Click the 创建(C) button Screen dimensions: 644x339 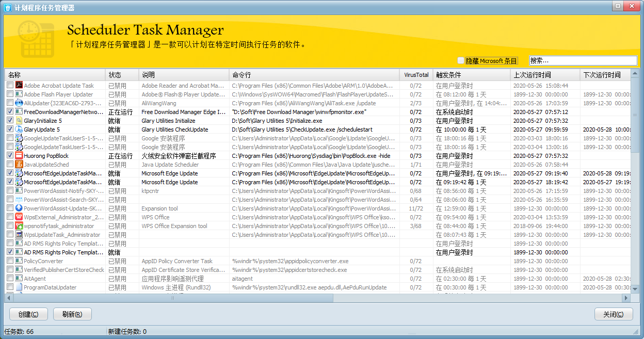tap(28, 314)
